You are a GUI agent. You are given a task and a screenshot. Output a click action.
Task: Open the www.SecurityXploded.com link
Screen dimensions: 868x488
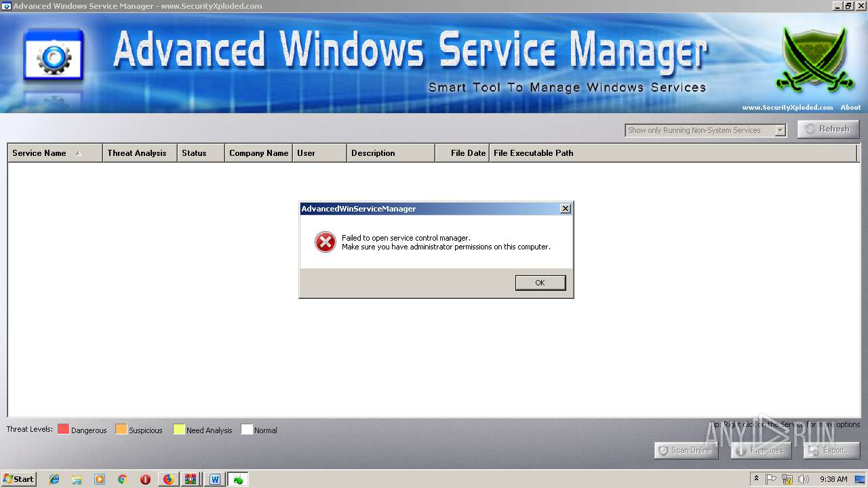point(787,107)
